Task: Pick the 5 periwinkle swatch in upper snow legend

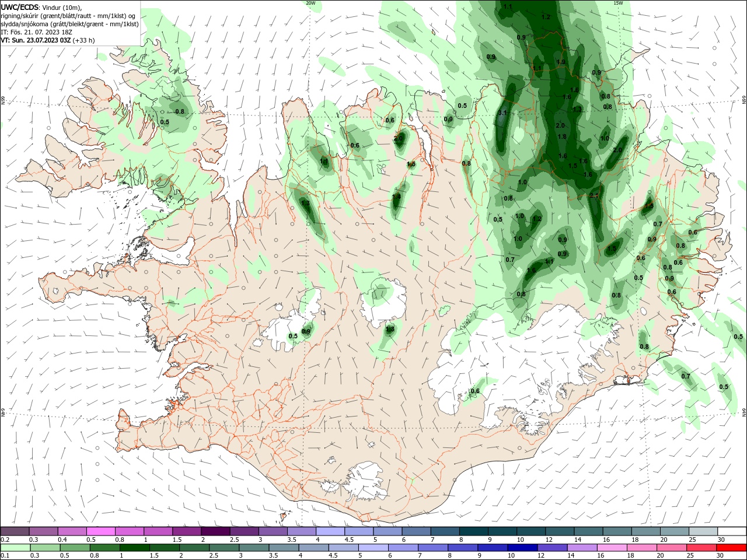Action: click(386, 531)
